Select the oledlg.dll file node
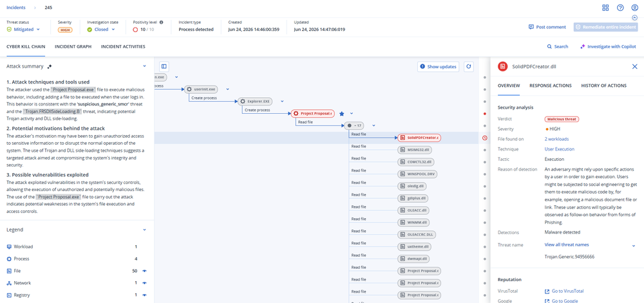This screenshot has width=644, height=303. pos(413,186)
